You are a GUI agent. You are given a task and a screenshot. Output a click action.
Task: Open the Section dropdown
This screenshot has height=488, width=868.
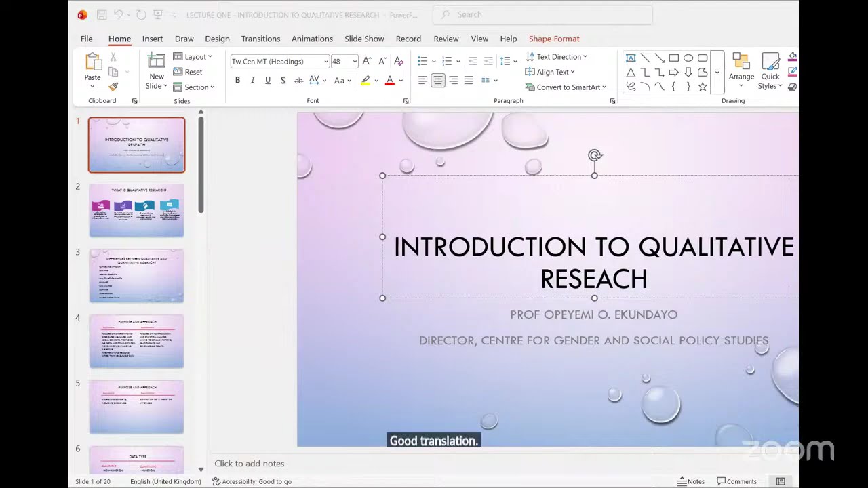(x=194, y=87)
